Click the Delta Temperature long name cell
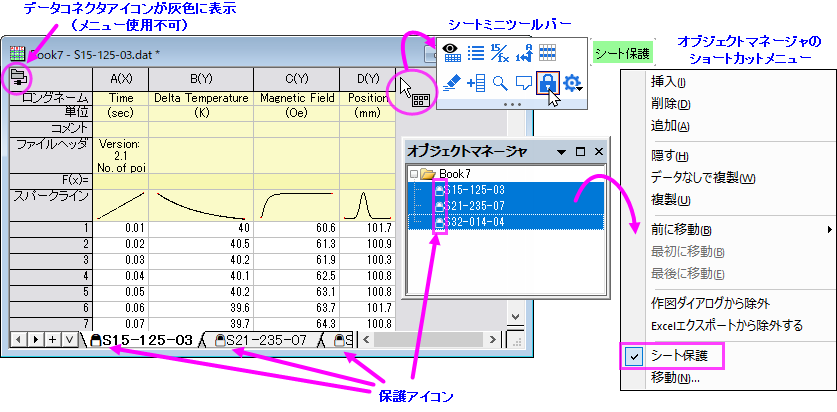Image resolution: width=837 pixels, height=412 pixels. [x=201, y=98]
